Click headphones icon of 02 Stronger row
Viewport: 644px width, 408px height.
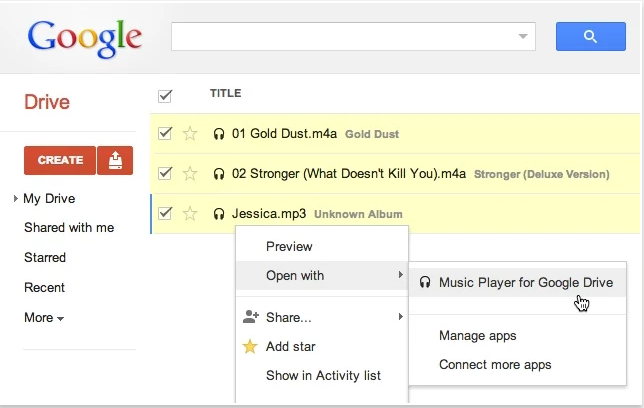pos(219,174)
